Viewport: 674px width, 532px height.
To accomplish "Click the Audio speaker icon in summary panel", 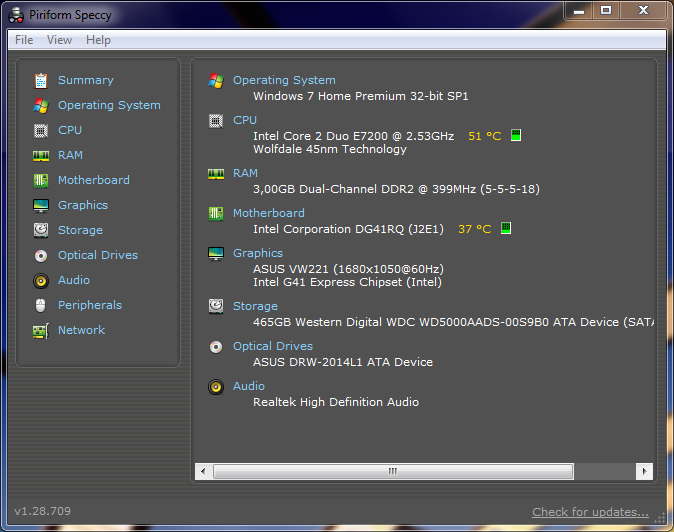I will pos(216,387).
